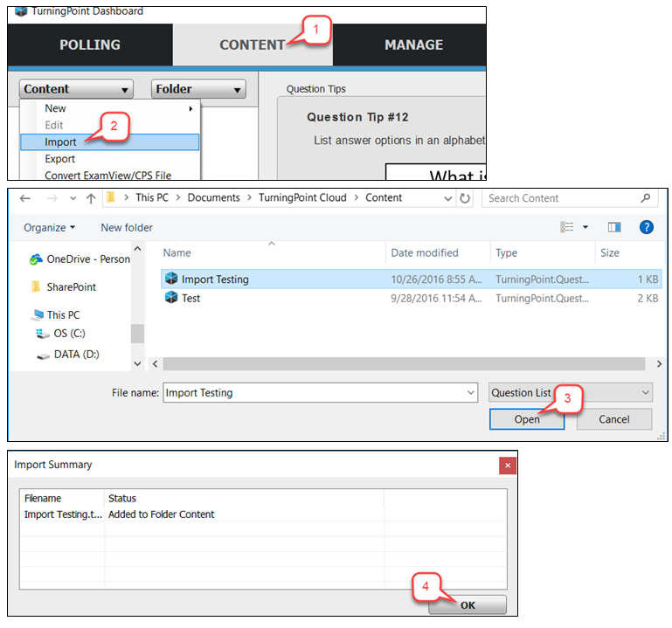672x628 pixels.
Task: Click the Filename column header
Action: (x=62, y=498)
